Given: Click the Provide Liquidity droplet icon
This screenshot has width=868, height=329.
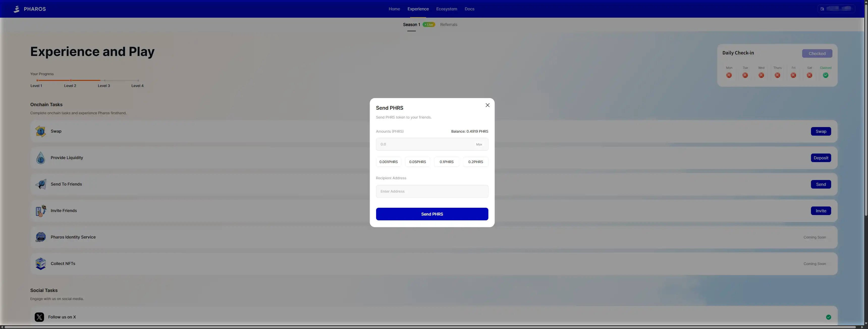Looking at the screenshot, I should [40, 158].
